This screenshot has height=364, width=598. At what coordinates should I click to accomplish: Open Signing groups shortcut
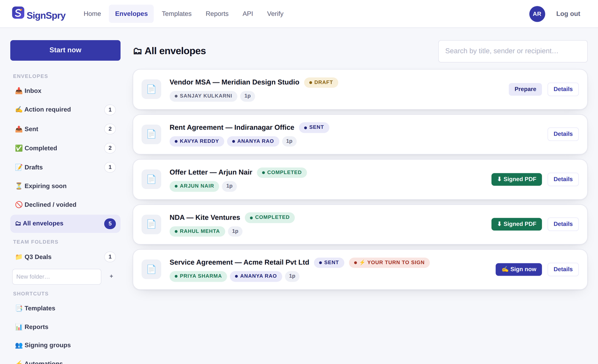65,345
